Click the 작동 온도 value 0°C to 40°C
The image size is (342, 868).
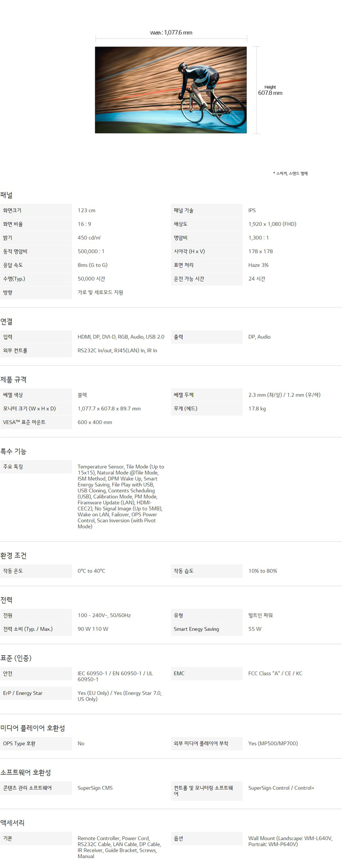[x=91, y=571]
